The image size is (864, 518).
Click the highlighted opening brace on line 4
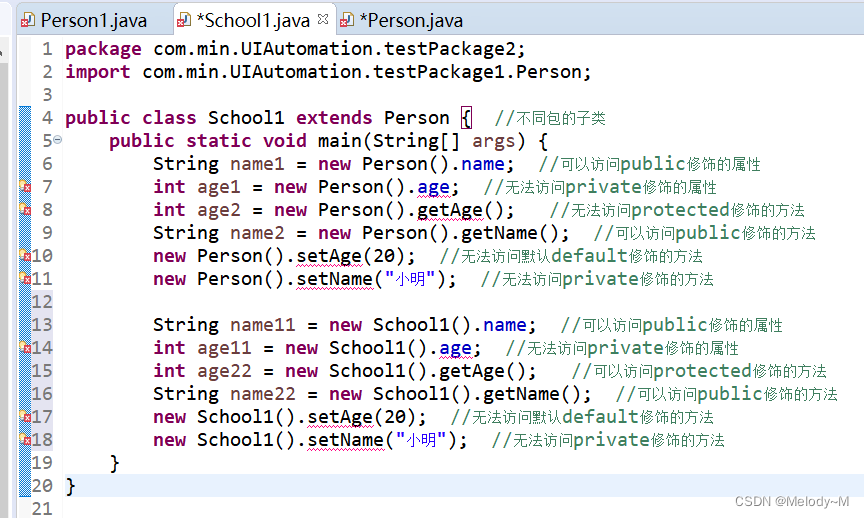[466, 118]
